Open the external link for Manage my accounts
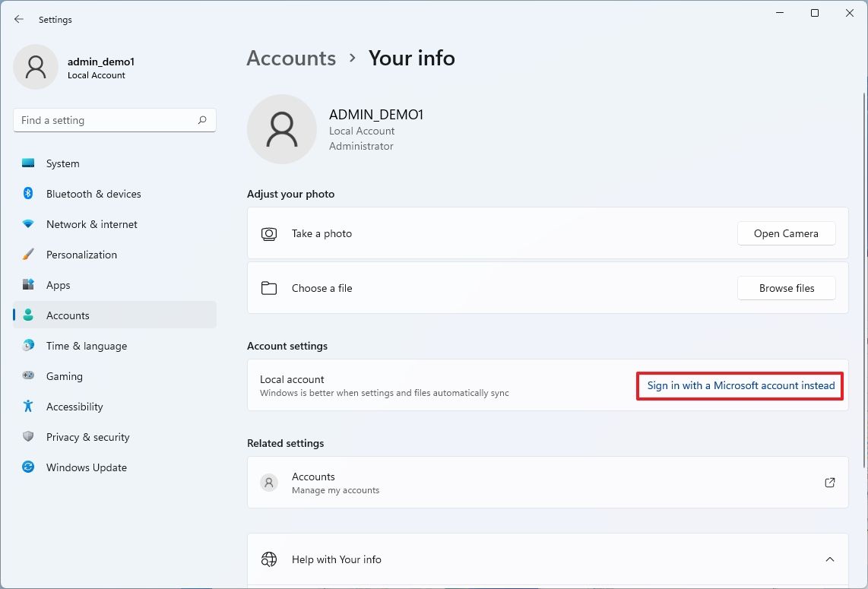The height and width of the screenshot is (589, 868). (830, 483)
